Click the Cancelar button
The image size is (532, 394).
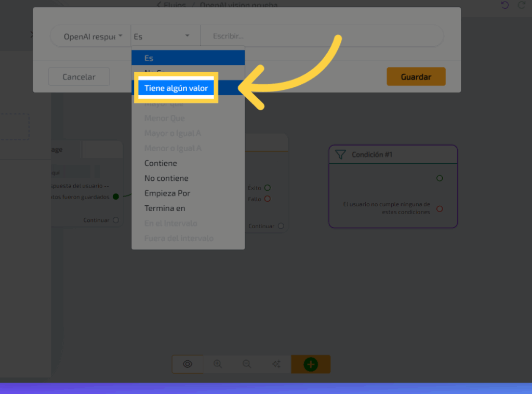pyautogui.click(x=79, y=77)
